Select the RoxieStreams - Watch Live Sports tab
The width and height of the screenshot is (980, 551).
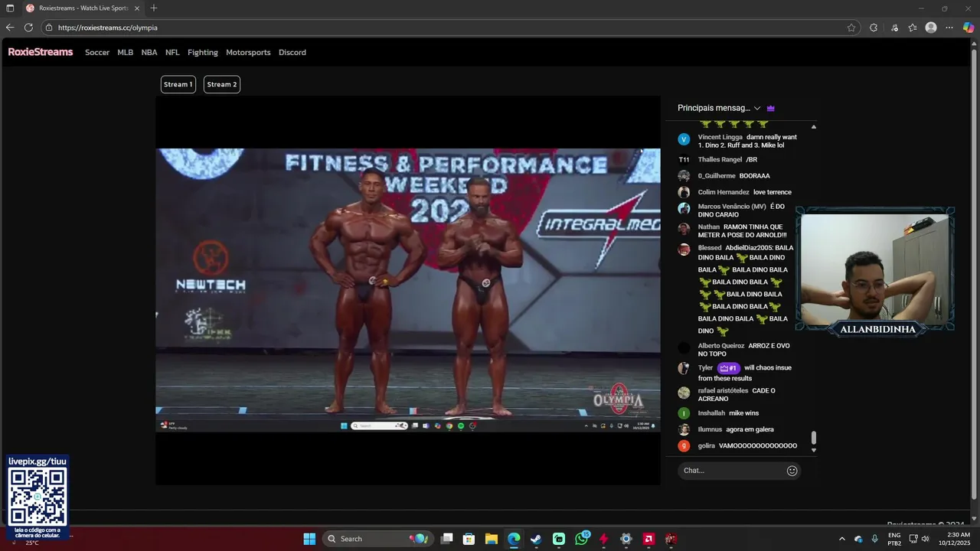[x=83, y=8]
